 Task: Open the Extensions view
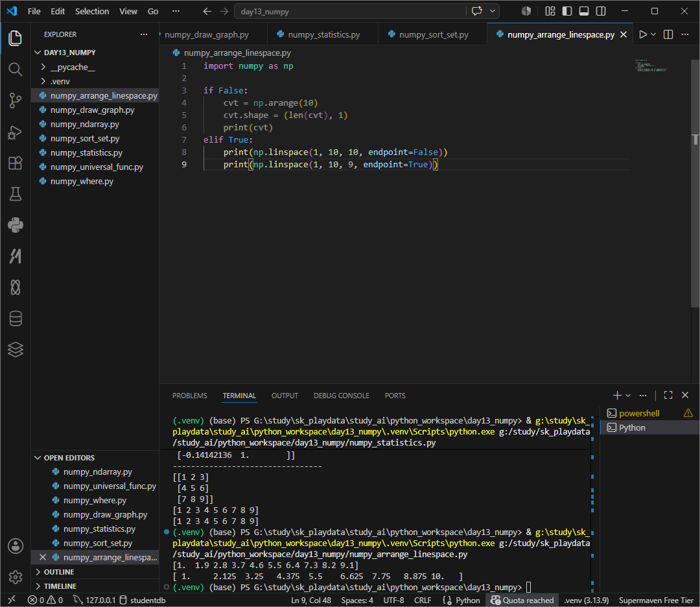click(15, 163)
